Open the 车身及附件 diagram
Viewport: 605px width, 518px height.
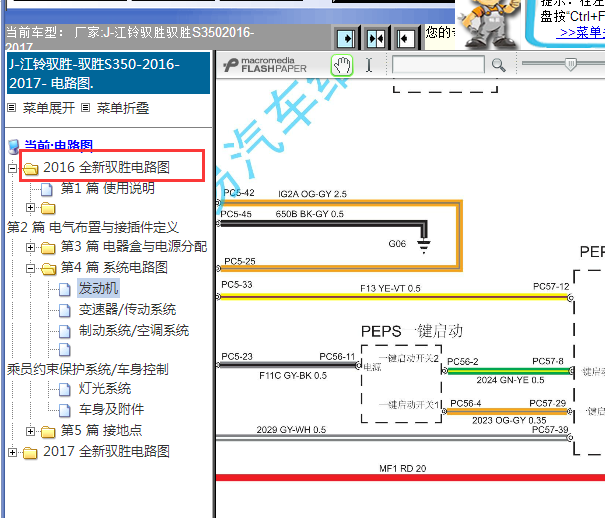coord(112,409)
